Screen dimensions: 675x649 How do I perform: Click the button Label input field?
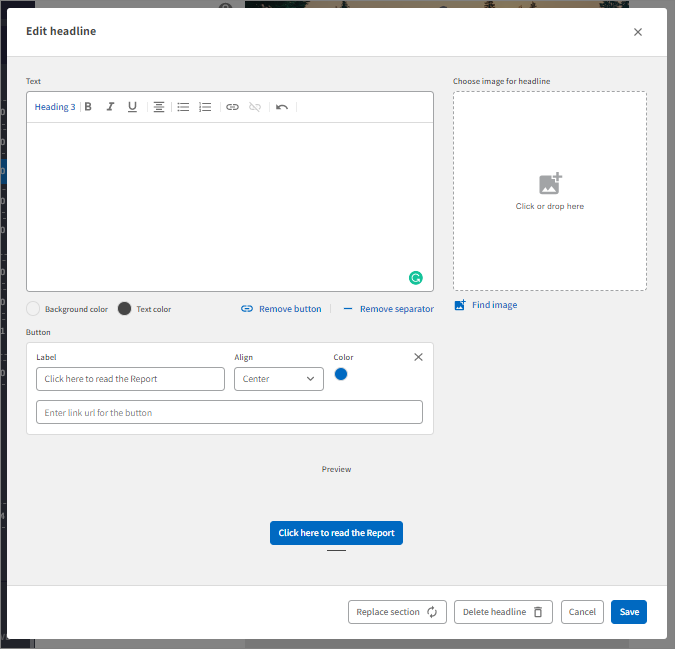[x=130, y=379]
